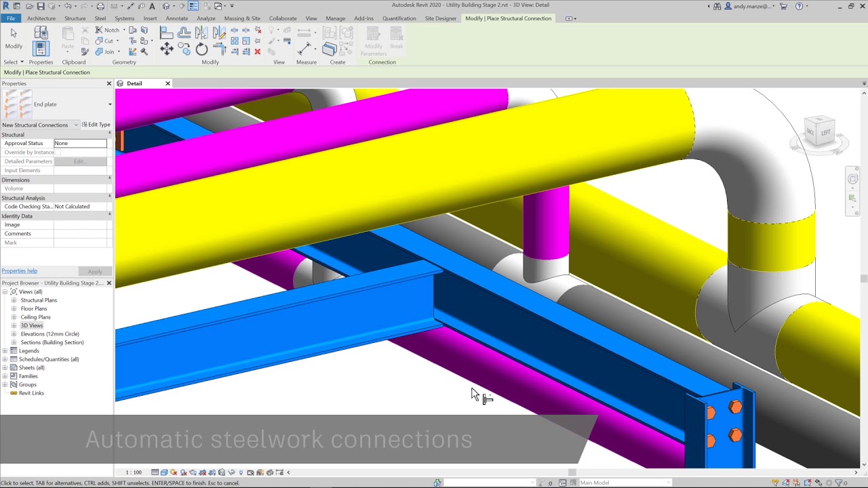The width and height of the screenshot is (868, 488).
Task: Click the shopping cart icon in title bar
Action: pos(784,6)
